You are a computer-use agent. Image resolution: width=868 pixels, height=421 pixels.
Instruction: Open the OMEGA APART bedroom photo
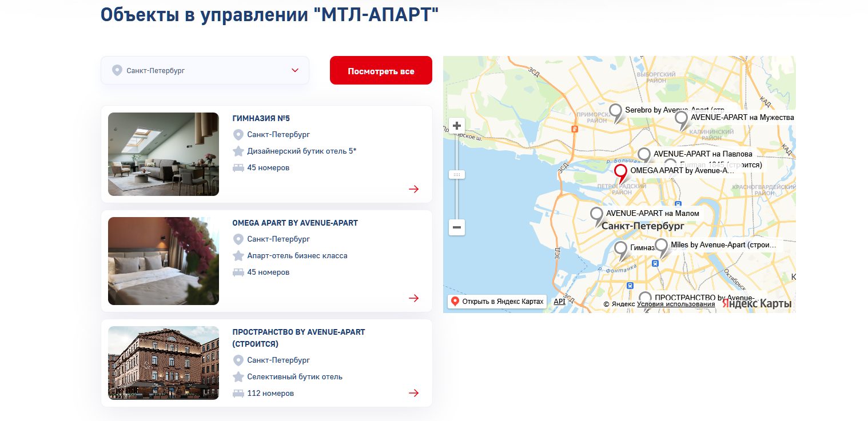coord(164,261)
